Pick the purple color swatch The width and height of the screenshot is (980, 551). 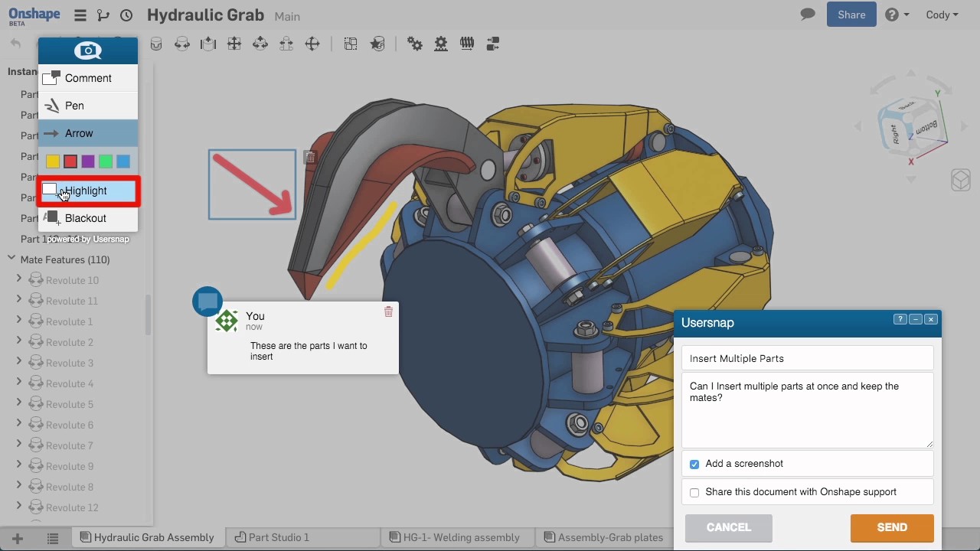click(88, 161)
